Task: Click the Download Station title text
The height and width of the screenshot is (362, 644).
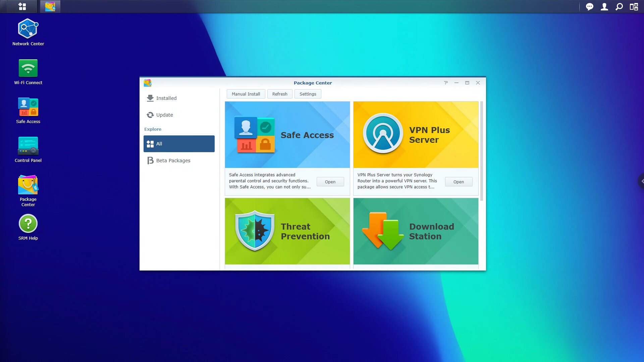Action: (x=432, y=231)
